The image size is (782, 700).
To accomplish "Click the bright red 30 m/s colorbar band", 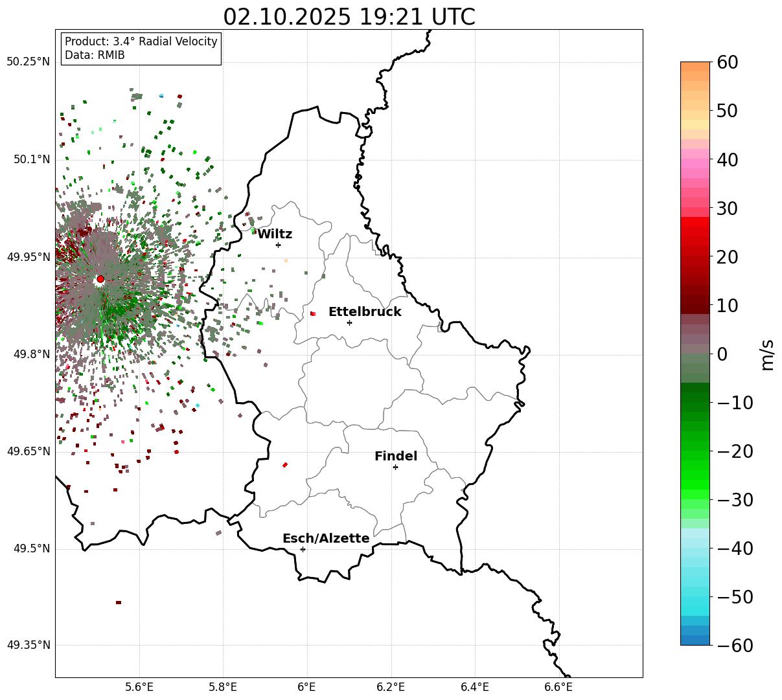I will 695,221.
